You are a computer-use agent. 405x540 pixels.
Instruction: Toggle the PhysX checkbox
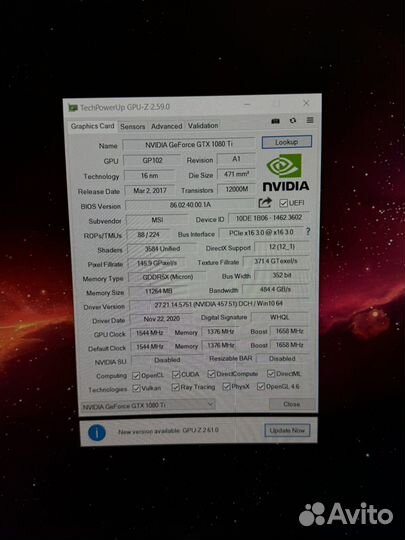[x=226, y=387]
